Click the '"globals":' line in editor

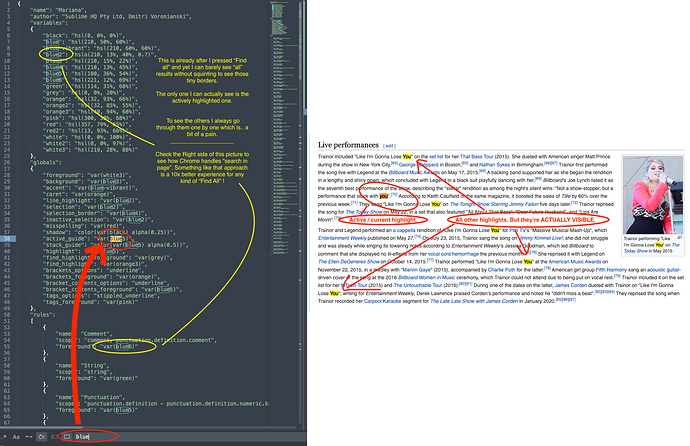tap(46, 163)
